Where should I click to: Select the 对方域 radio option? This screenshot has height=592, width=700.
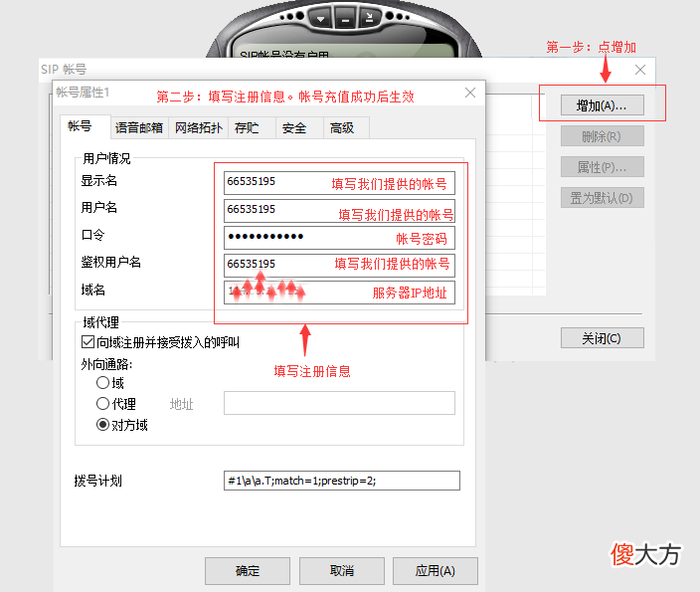pos(102,425)
